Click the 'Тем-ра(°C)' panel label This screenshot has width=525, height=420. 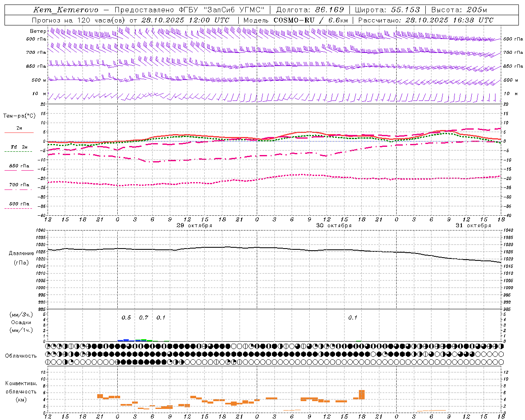[19, 116]
